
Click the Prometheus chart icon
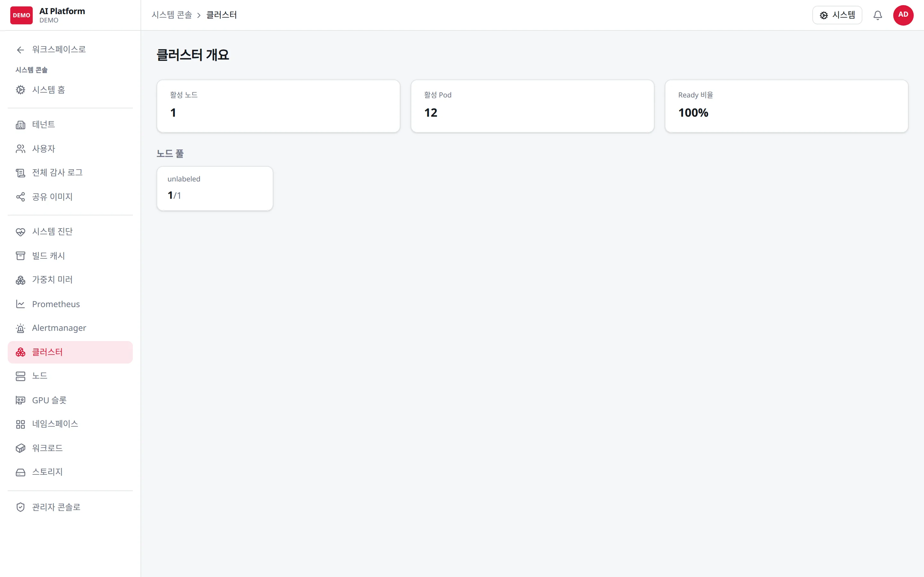21,304
